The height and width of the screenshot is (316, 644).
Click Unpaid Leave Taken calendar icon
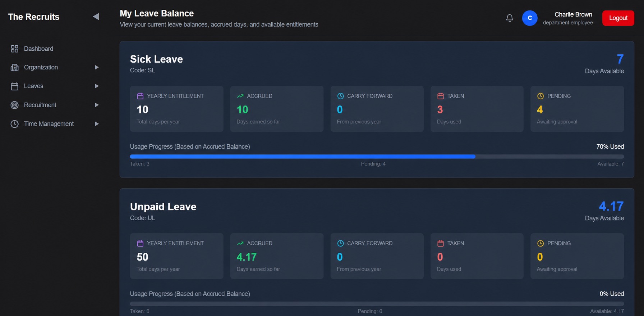pyautogui.click(x=441, y=243)
